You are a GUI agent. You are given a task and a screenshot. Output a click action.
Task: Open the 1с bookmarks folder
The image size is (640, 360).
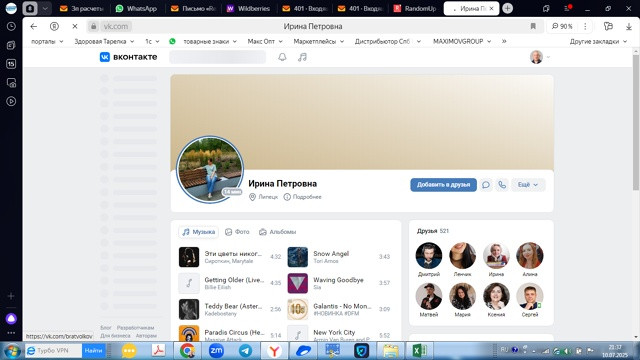coord(152,41)
